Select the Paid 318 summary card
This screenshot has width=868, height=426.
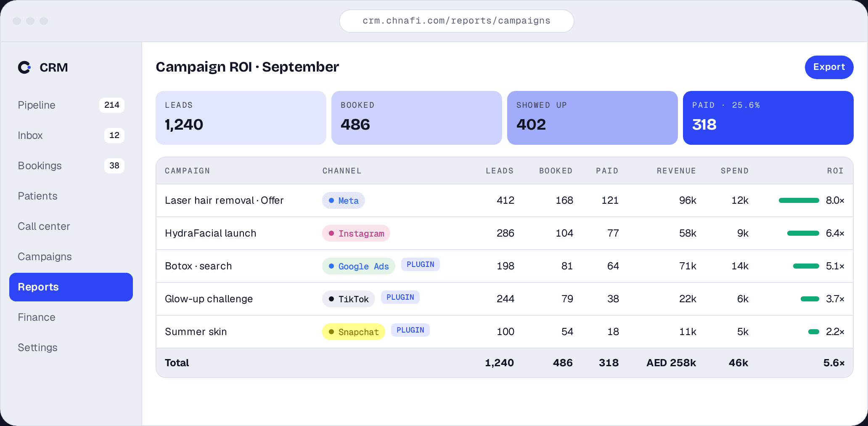pos(768,118)
